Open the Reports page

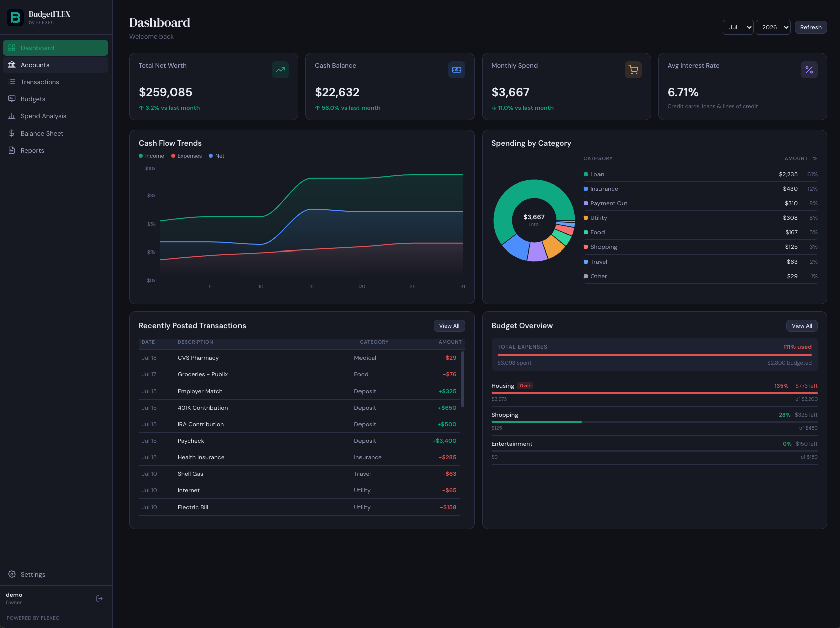pos(55,150)
